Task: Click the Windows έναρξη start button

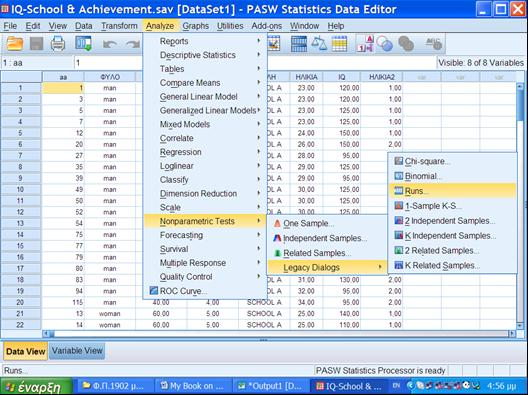Action: coord(36,386)
